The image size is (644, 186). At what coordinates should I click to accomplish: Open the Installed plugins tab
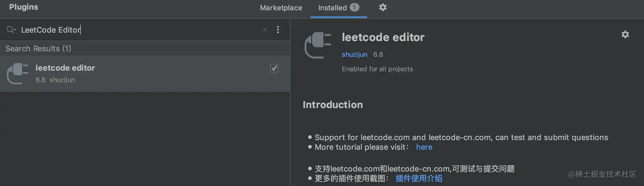pyautogui.click(x=339, y=8)
